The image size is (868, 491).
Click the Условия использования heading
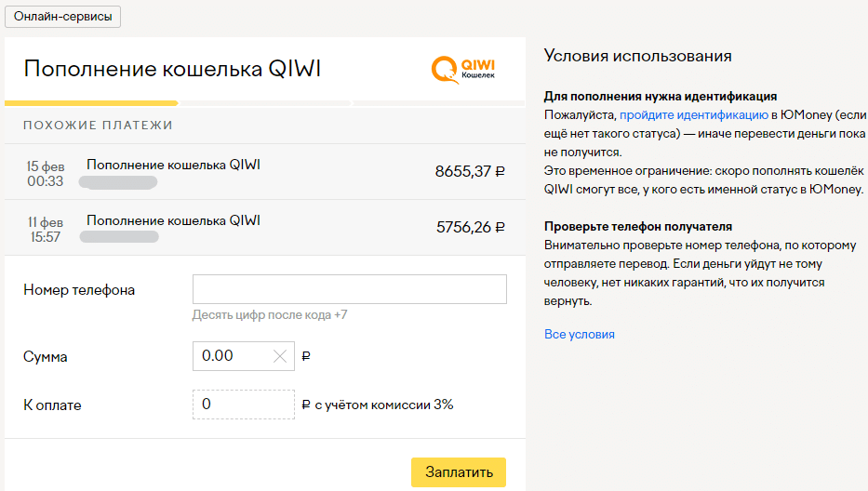637,56
